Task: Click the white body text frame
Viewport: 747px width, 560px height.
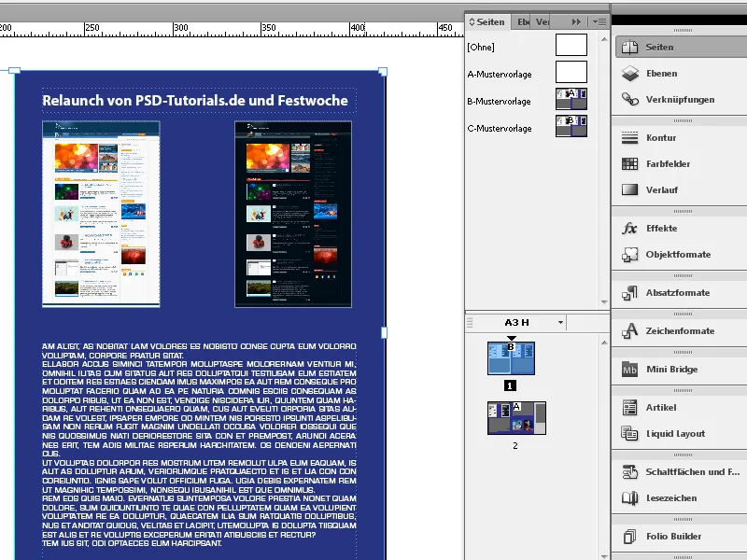Action: pos(199,445)
